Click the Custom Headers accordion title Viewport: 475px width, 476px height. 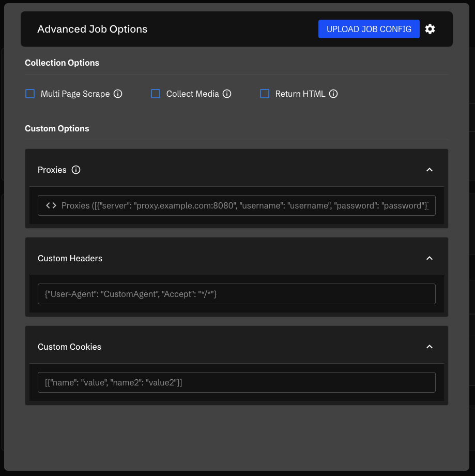70,258
